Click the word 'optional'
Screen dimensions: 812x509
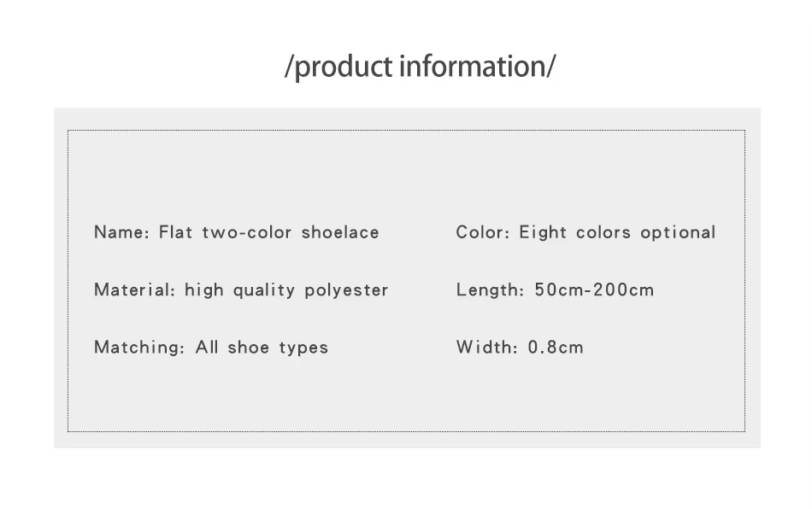click(x=678, y=233)
